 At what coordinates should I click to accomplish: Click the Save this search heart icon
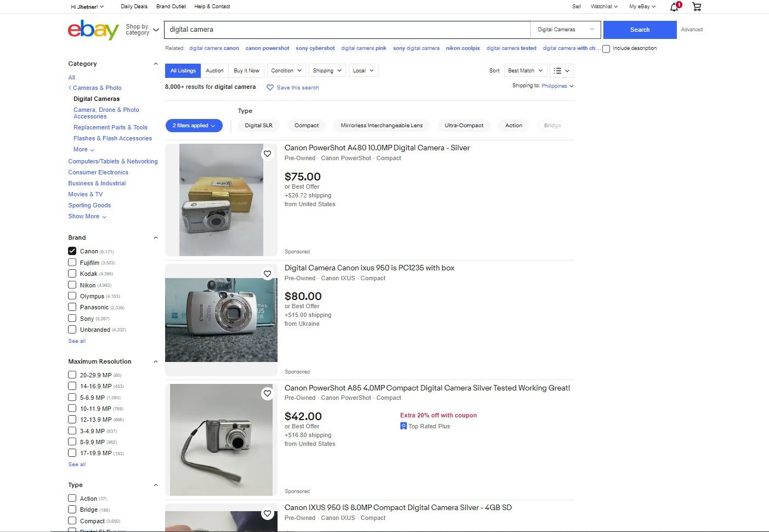[x=270, y=87]
